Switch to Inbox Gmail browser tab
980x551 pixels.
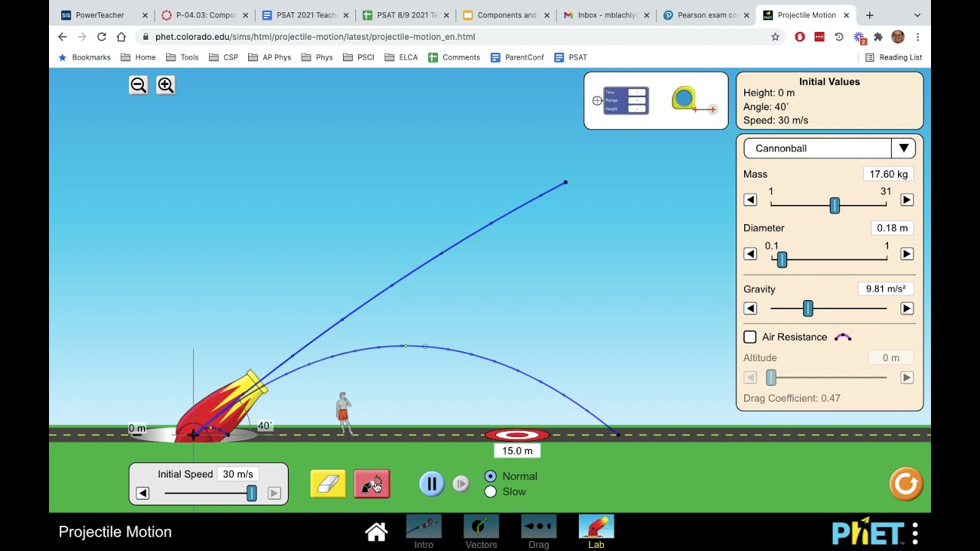tap(606, 15)
